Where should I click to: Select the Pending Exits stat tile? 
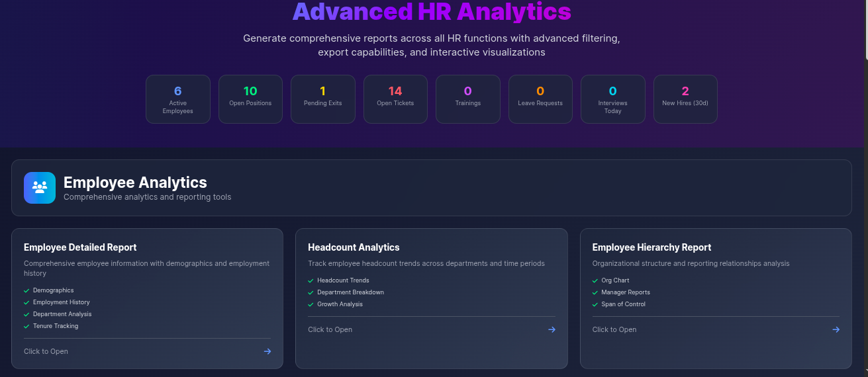[x=322, y=99]
